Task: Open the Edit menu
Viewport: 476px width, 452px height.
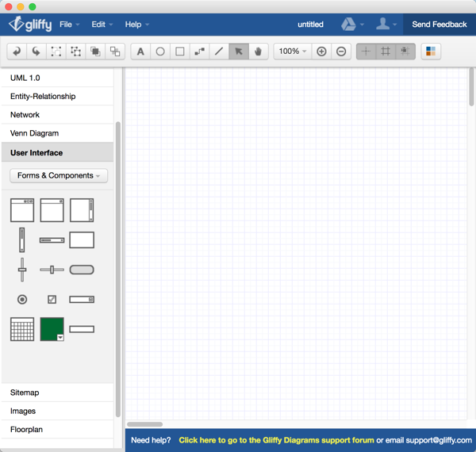Action: [x=102, y=25]
